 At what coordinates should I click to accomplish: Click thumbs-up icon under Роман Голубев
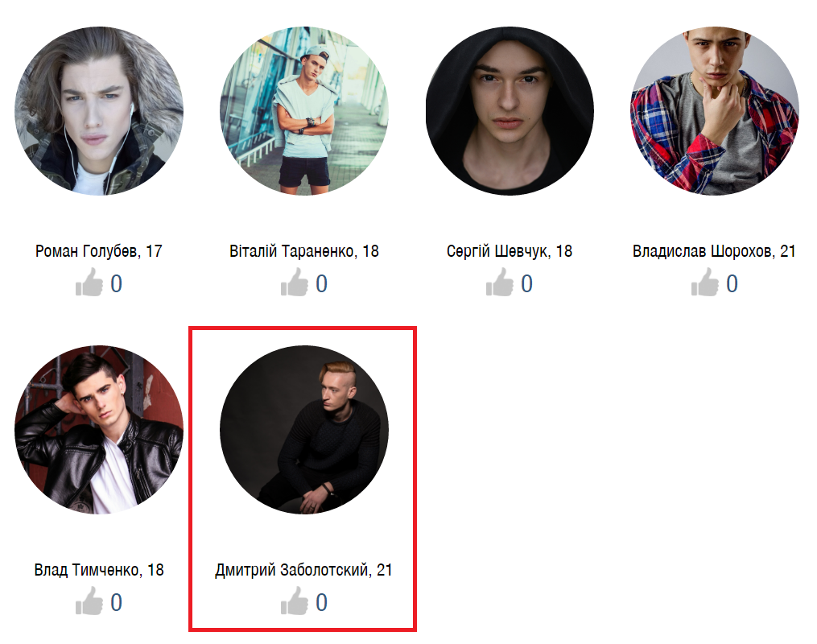pyautogui.click(x=89, y=283)
